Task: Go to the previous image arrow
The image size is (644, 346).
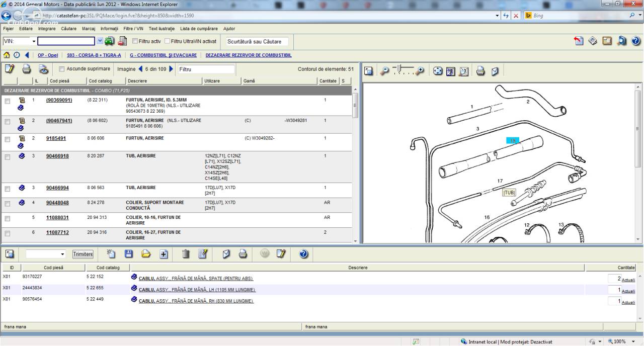Action: tap(140, 69)
